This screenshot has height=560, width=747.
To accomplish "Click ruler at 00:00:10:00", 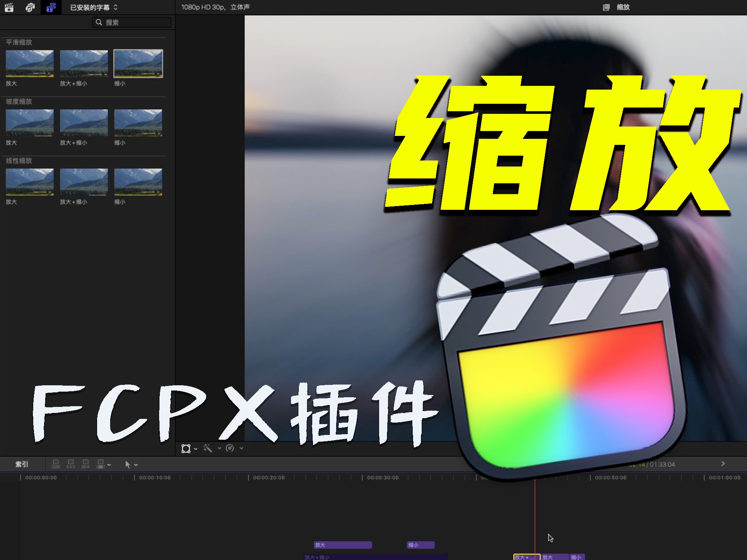I will point(155,478).
